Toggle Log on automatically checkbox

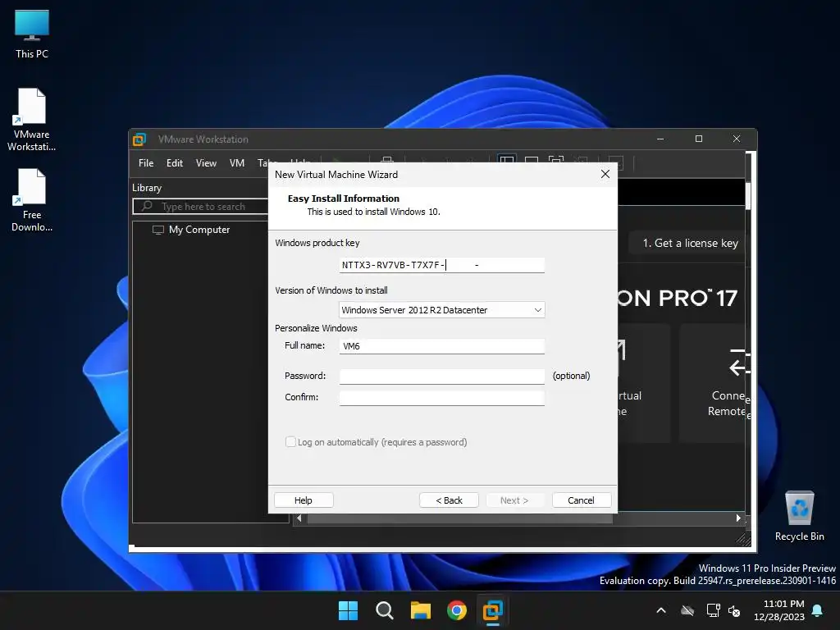point(290,442)
